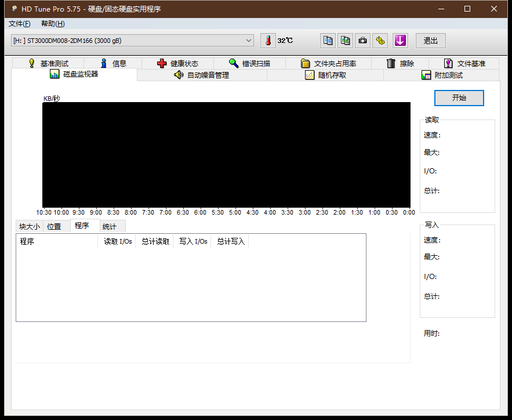Copy text to clipboard toolbar icon
512x420 pixels.
(x=328, y=41)
